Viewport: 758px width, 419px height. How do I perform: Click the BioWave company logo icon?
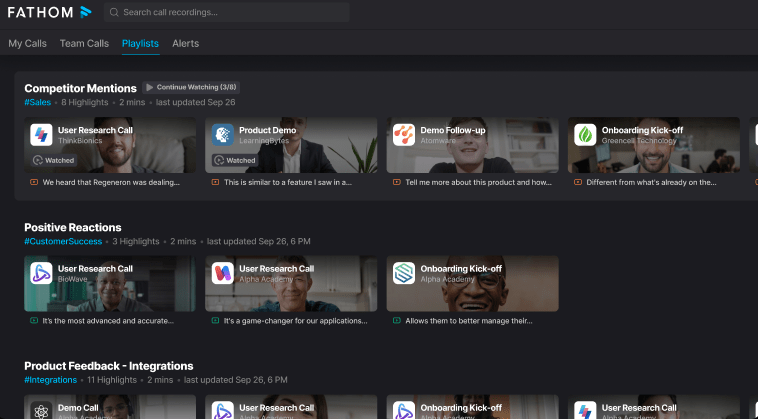pyautogui.click(x=41, y=273)
